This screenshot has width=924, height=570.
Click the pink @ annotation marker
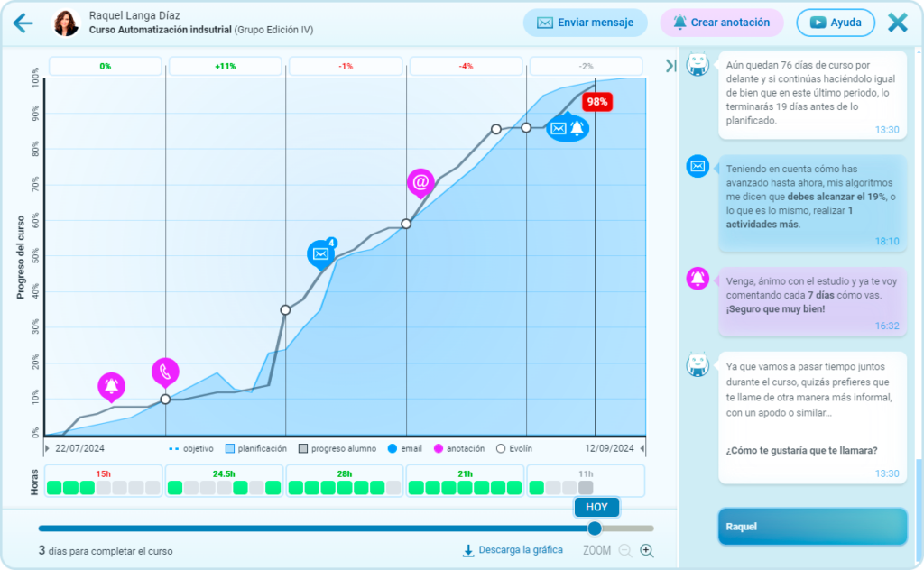click(x=420, y=182)
